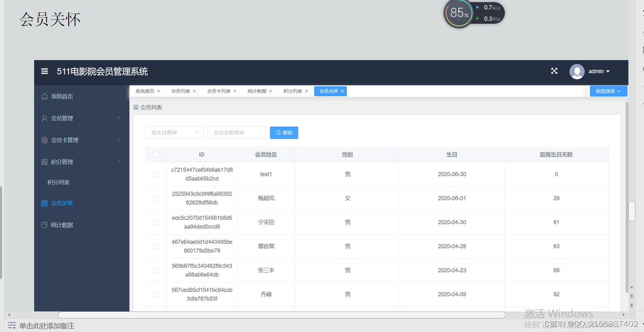Toggle the select-all header checkbox

156,155
